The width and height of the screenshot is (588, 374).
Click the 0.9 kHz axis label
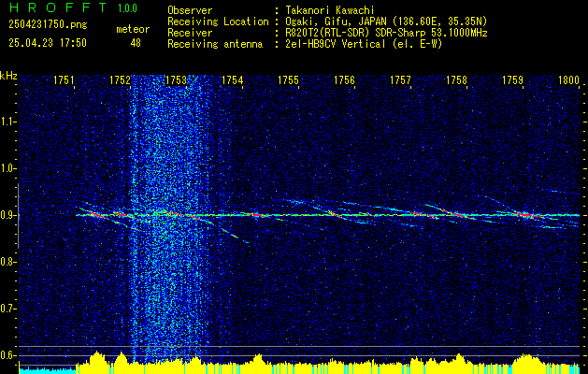[8, 215]
